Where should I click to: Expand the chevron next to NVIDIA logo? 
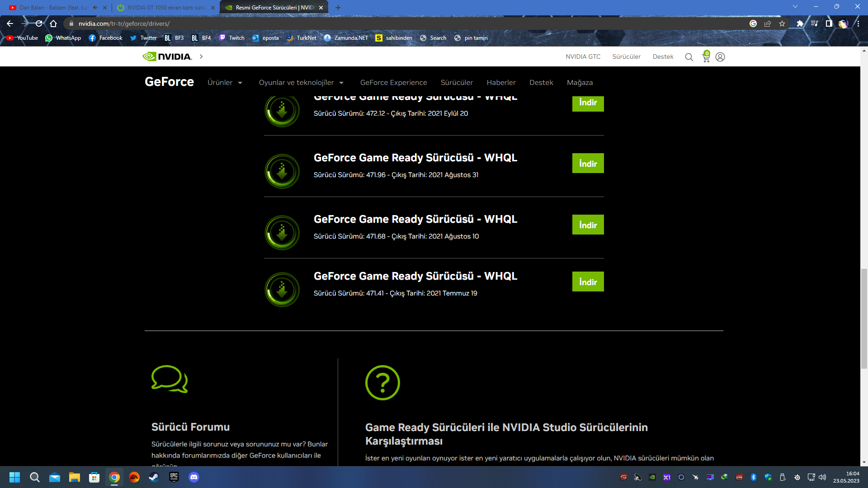pyautogui.click(x=201, y=56)
